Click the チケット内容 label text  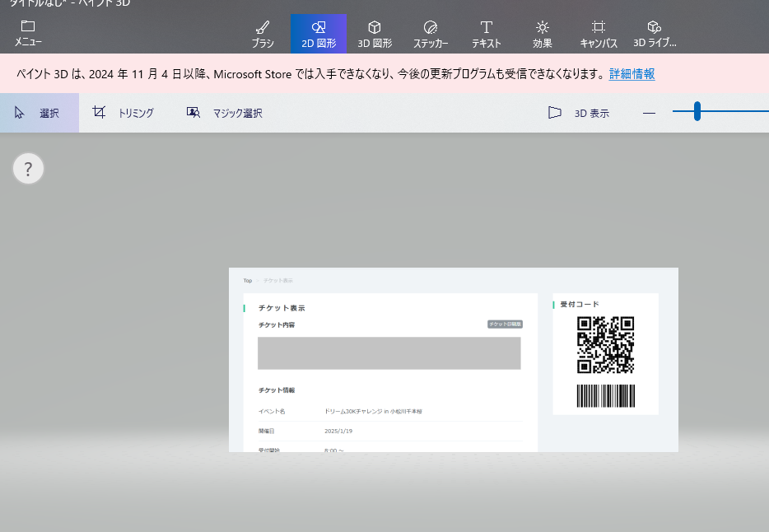tap(277, 324)
